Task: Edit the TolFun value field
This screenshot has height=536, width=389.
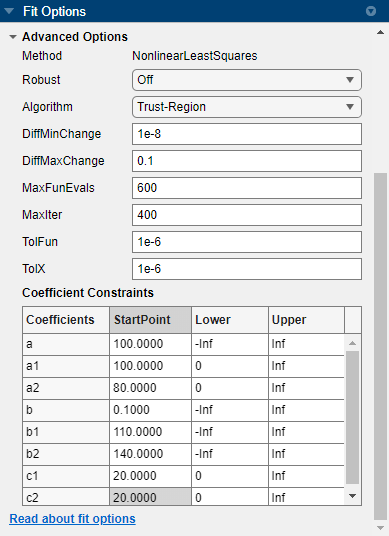Action: (x=247, y=242)
